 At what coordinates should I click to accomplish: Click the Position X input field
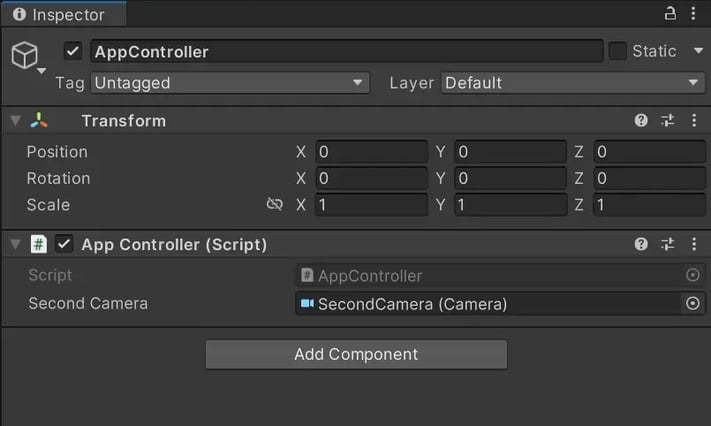click(371, 152)
